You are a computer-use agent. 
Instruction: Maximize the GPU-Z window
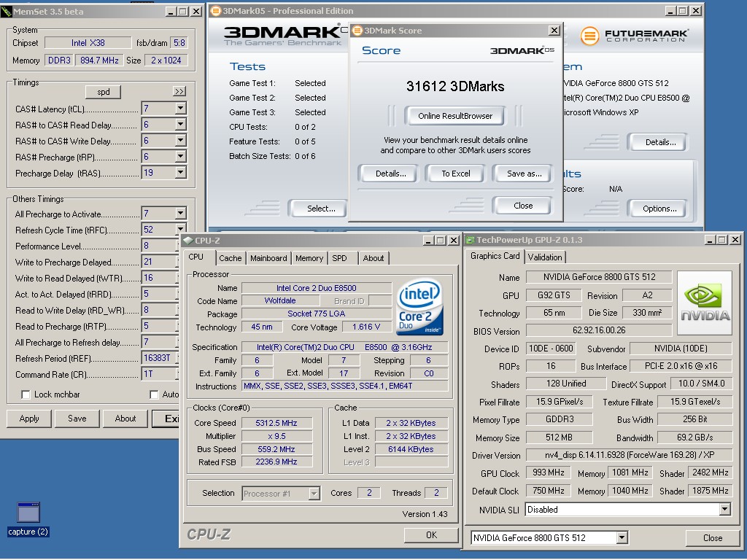pyautogui.click(x=722, y=239)
